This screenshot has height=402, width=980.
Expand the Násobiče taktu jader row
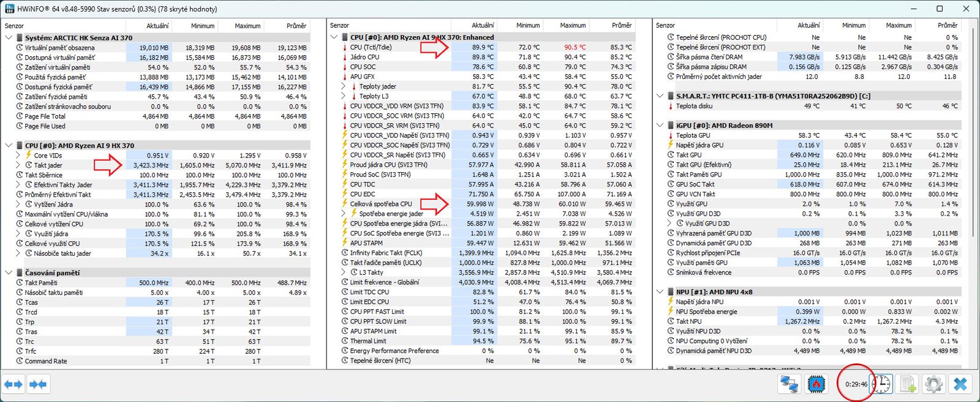click(18, 254)
